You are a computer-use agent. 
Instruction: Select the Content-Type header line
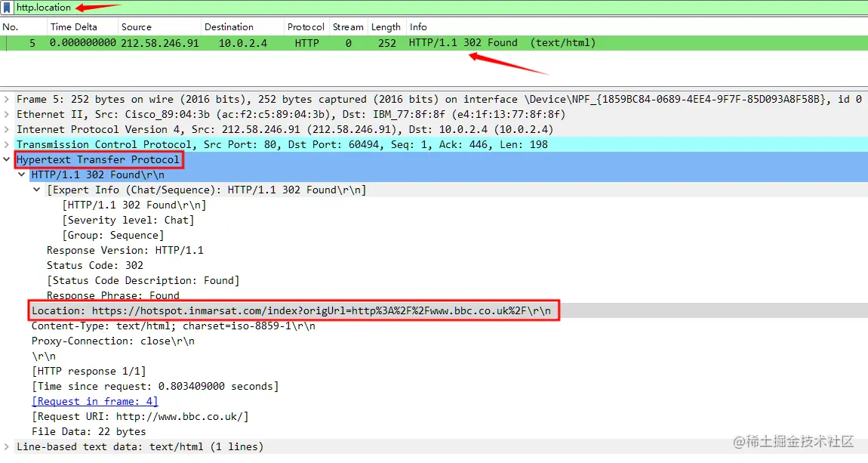(174, 326)
